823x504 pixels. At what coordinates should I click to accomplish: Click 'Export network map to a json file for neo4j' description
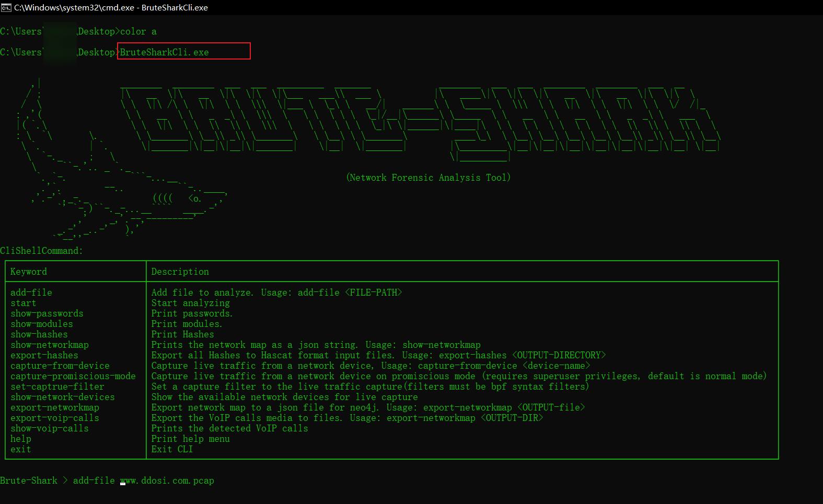pyautogui.click(x=368, y=407)
